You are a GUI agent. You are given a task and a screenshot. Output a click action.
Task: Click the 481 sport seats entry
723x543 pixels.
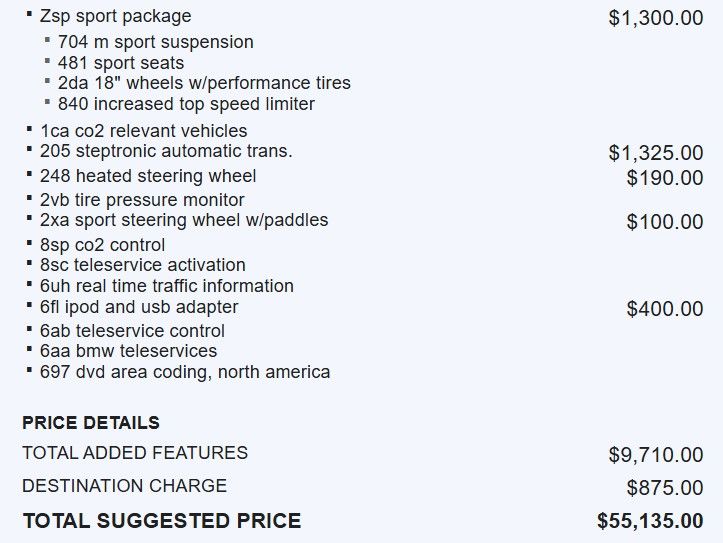tap(121, 63)
